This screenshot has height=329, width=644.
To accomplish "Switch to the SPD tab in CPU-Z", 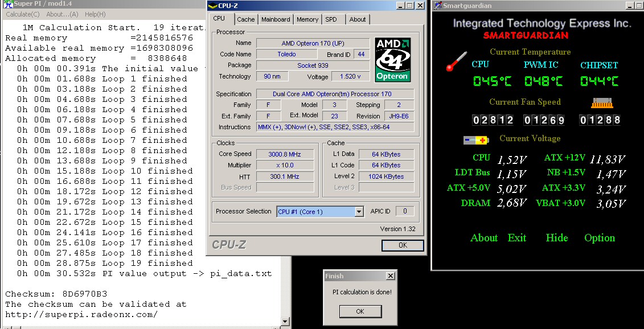I will coord(331,19).
